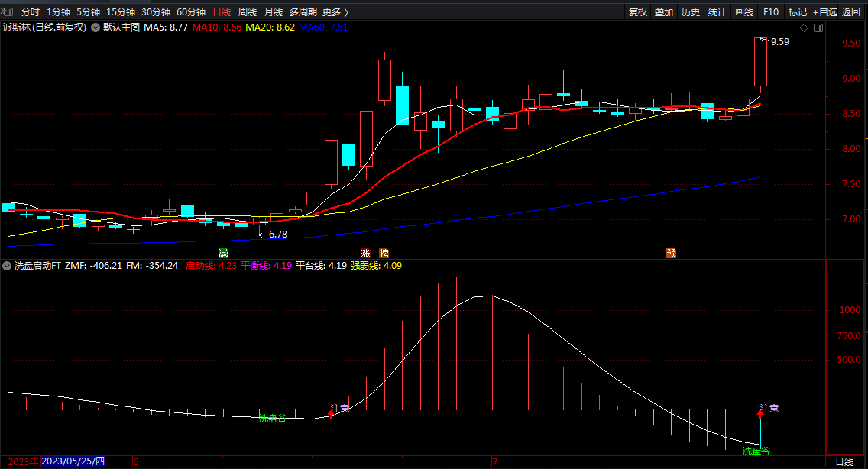Toggle the 标记 marker option
The width and height of the screenshot is (868, 469).
coord(798,12)
